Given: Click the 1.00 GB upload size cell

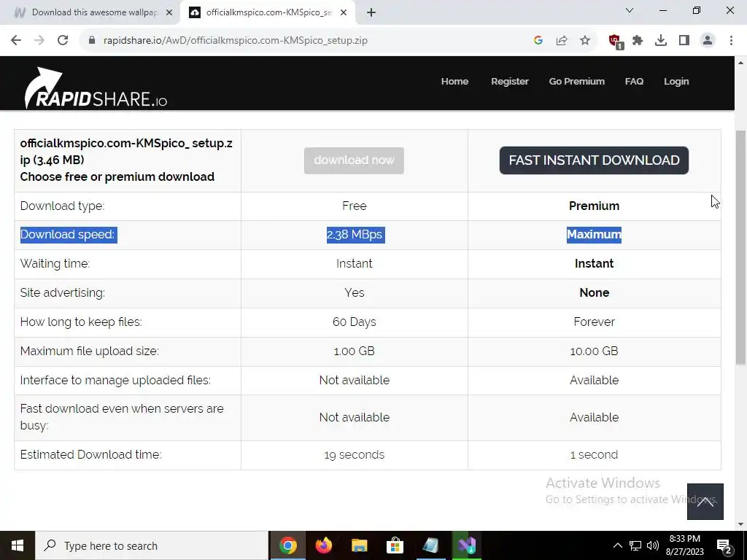Looking at the screenshot, I should tap(354, 351).
